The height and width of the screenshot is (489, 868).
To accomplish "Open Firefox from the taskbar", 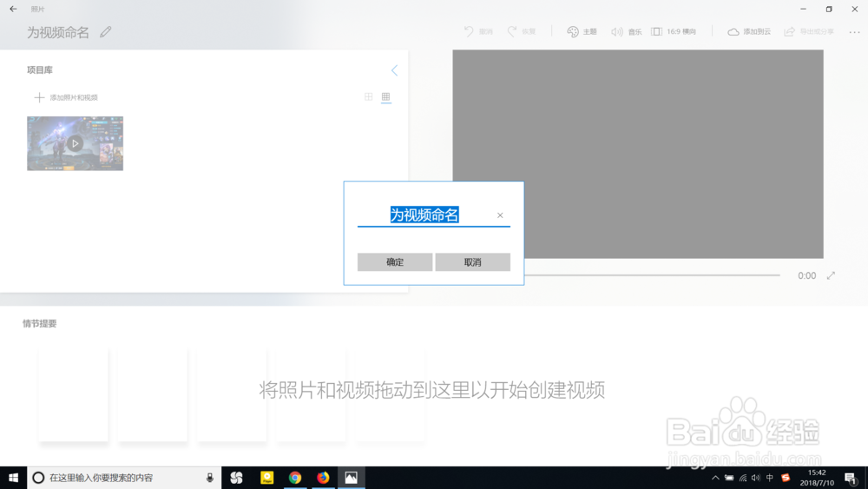I will click(x=323, y=478).
